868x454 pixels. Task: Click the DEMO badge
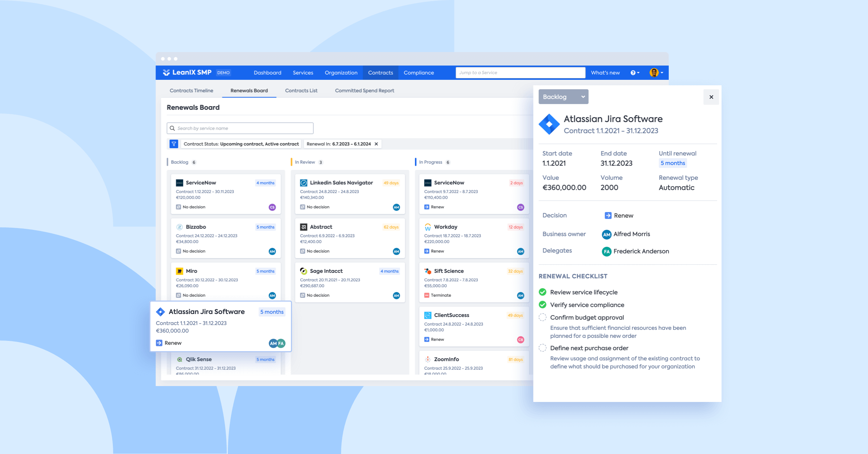coord(223,73)
